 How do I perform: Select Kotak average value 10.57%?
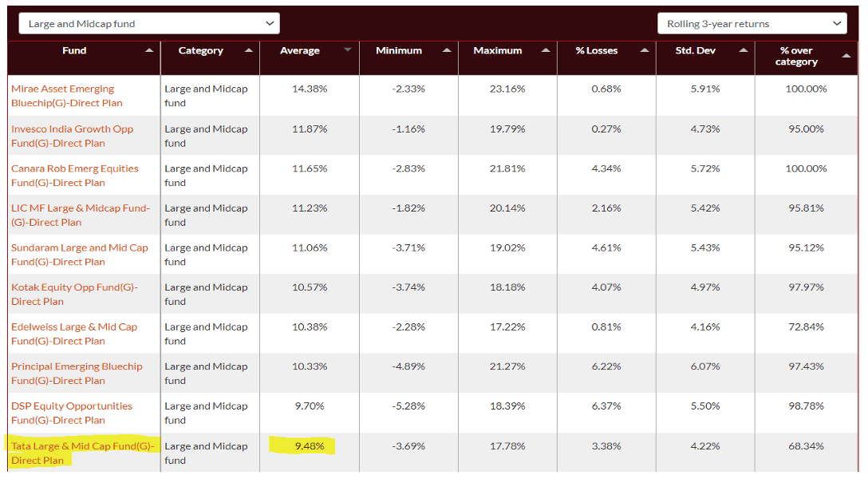point(310,287)
